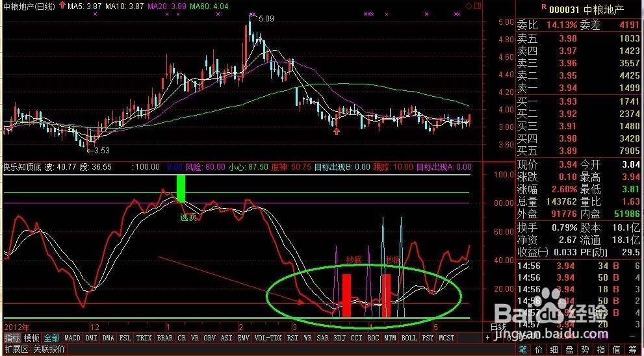The image size is (644, 356).
Task: Select the 筹 tab in the quote panel
Action: coord(632,350)
